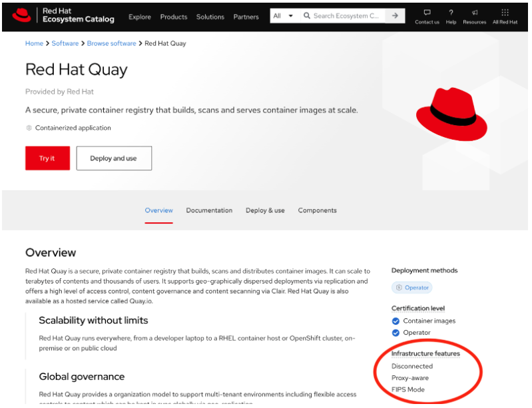Open the Help question mark icon
The image size is (532, 408).
451,13
